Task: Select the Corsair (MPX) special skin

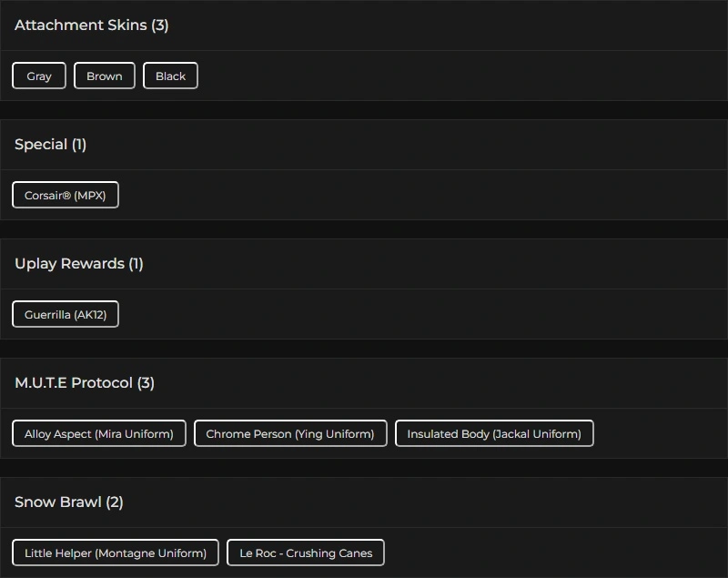Action: pos(66,195)
